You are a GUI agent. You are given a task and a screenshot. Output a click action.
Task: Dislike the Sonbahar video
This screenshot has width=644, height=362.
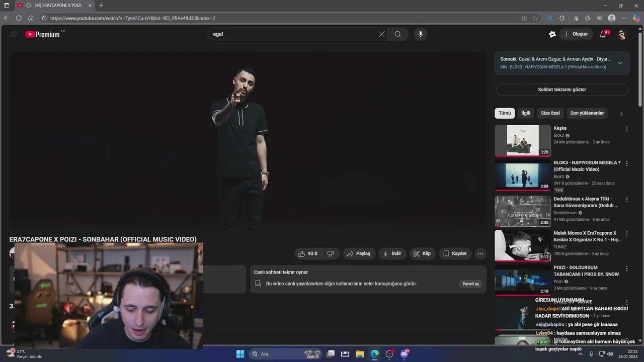(x=331, y=253)
